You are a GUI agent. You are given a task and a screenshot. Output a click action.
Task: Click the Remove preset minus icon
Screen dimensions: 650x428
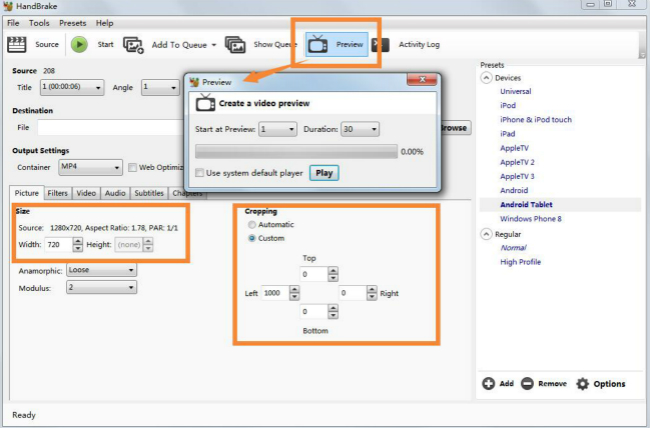[x=527, y=384]
